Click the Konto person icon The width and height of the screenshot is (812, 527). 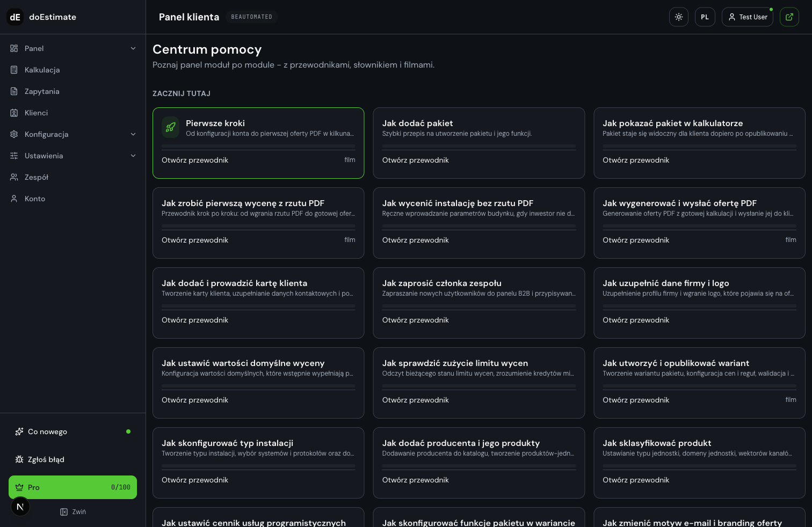pyautogui.click(x=14, y=199)
